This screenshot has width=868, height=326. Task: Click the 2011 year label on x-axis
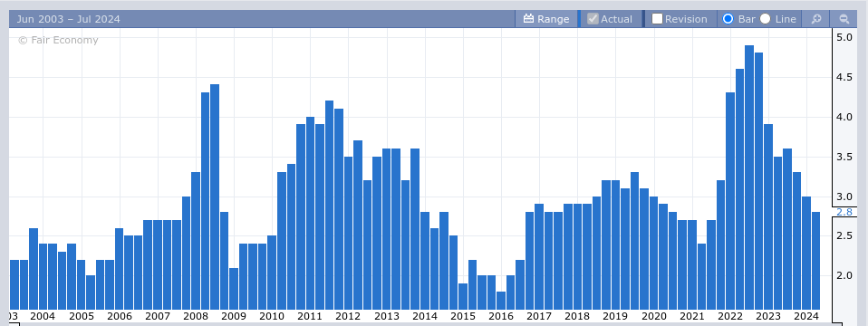click(x=310, y=317)
